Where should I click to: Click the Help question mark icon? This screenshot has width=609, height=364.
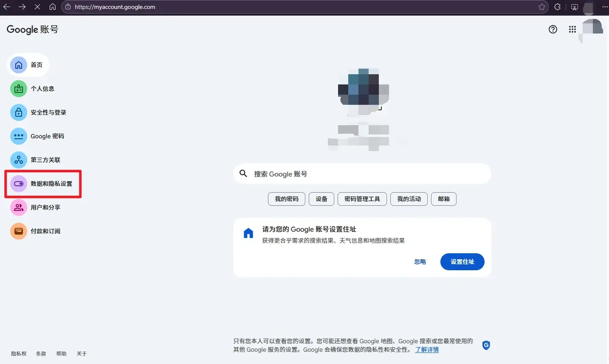[553, 29]
